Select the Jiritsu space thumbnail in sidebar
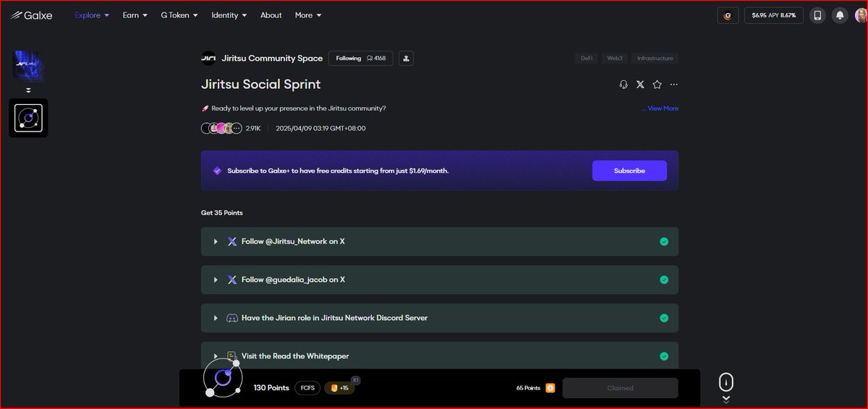This screenshot has height=409, width=868. (28, 66)
